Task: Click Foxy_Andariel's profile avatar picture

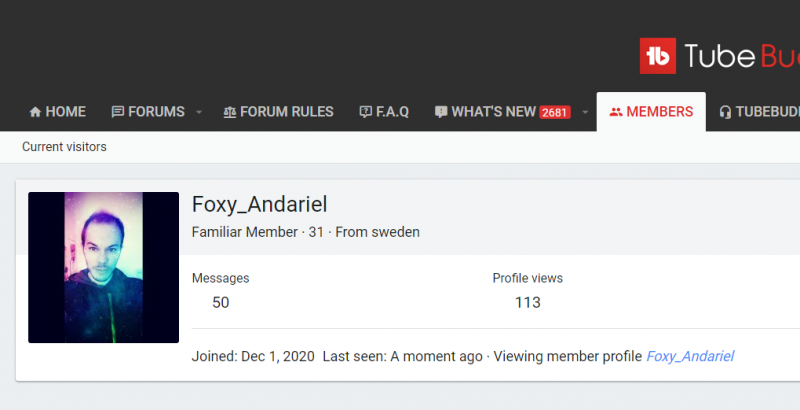Action: tap(103, 267)
